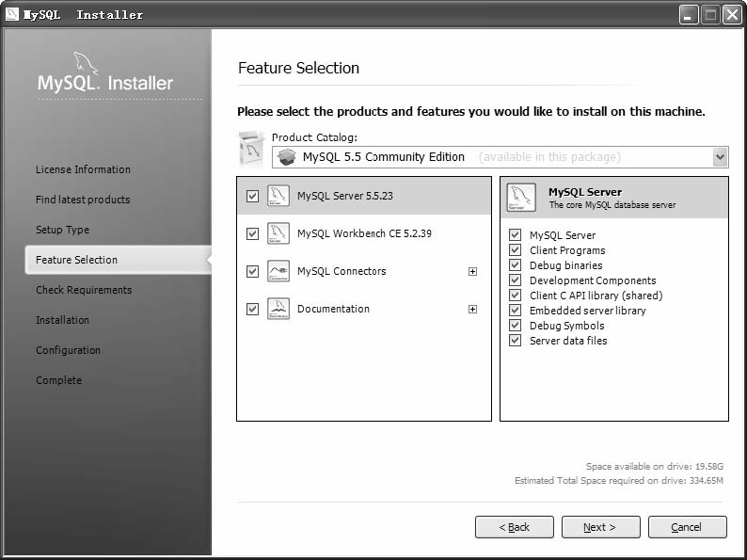The height and width of the screenshot is (560, 747).
Task: Select the Documentation row label
Action: [333, 309]
